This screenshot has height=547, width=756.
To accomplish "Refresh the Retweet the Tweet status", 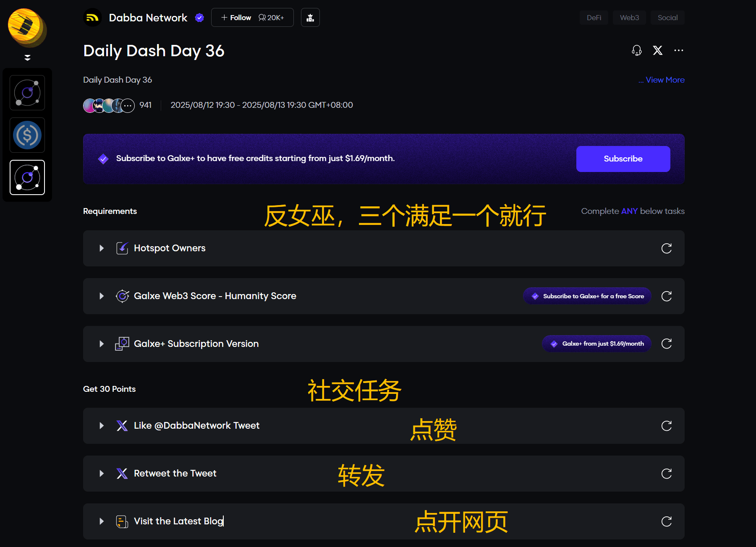I will tap(667, 474).
